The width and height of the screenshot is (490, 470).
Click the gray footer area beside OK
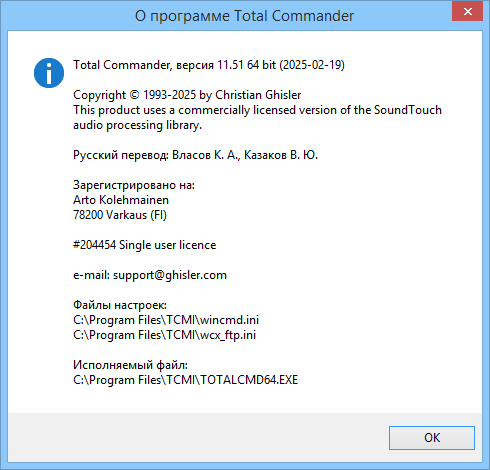(198, 438)
